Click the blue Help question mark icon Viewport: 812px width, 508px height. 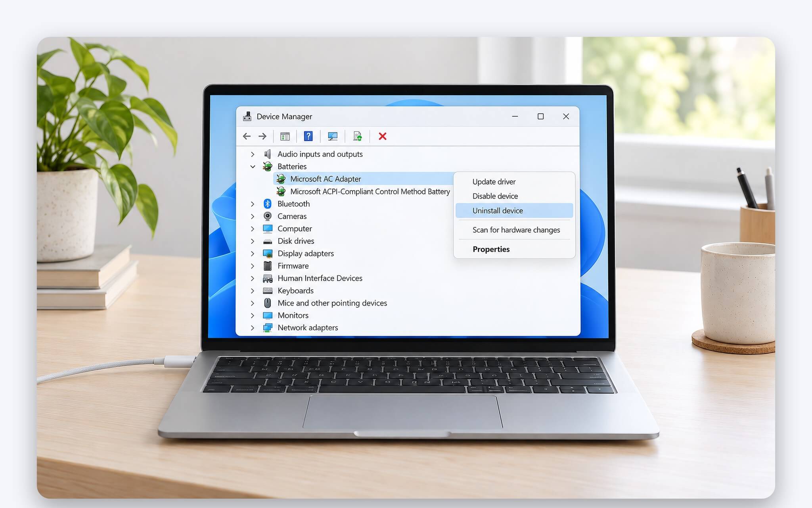(308, 136)
